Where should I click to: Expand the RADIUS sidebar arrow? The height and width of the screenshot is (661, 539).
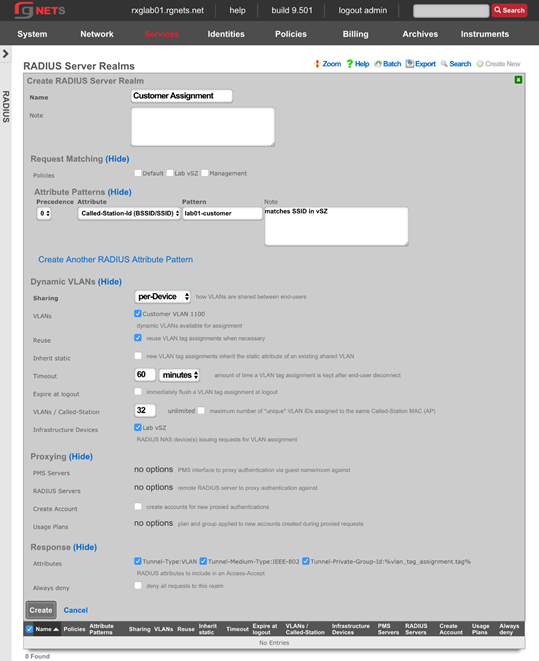coord(5,54)
